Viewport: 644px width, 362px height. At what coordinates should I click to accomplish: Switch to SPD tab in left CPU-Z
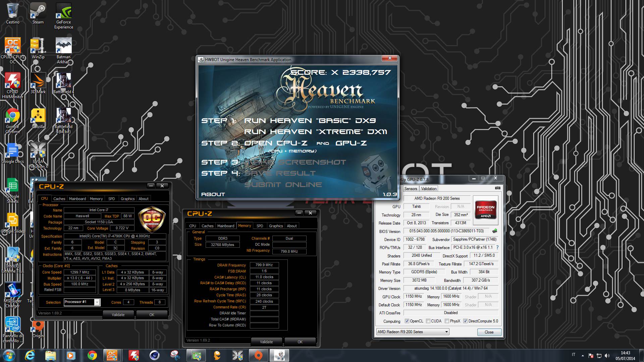coord(112,199)
